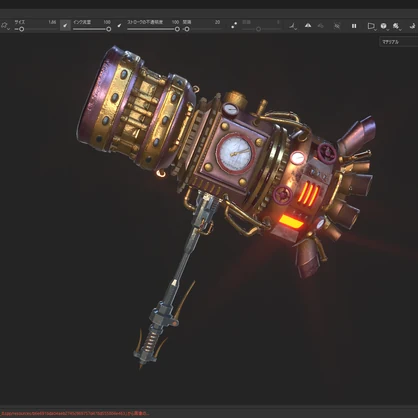
Task: Adjust the lazy mouse distance slider
Action: (x=261, y=29)
